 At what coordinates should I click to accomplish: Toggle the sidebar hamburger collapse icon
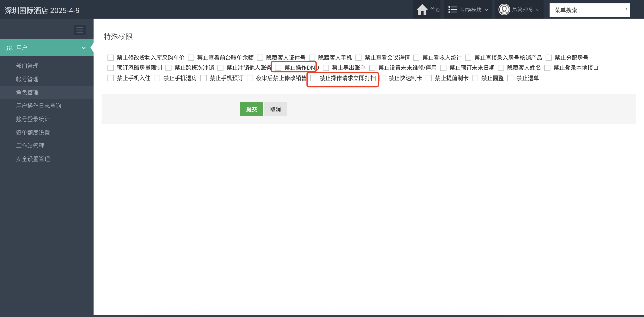(80, 30)
